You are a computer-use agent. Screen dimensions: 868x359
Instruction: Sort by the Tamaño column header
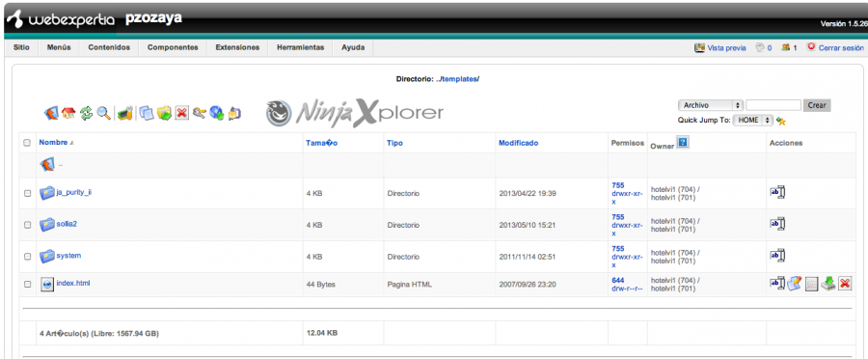(321, 143)
